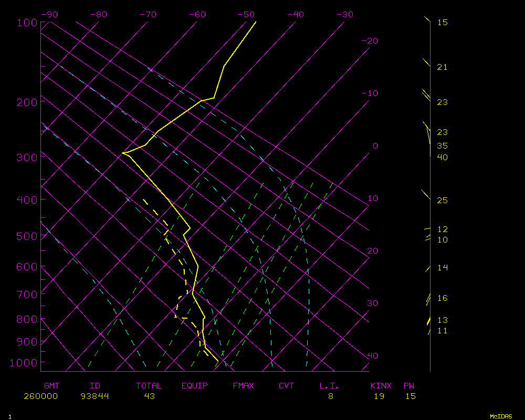
Task: Click the FMAX label
Action: click(243, 386)
